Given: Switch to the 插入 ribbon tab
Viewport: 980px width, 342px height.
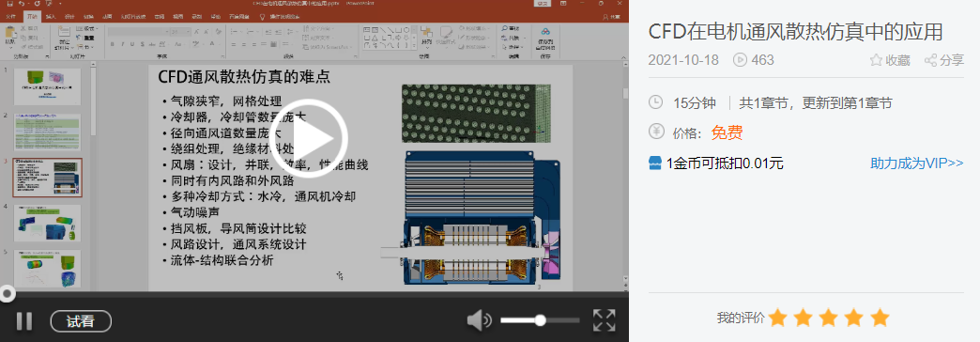Looking at the screenshot, I should click(51, 17).
